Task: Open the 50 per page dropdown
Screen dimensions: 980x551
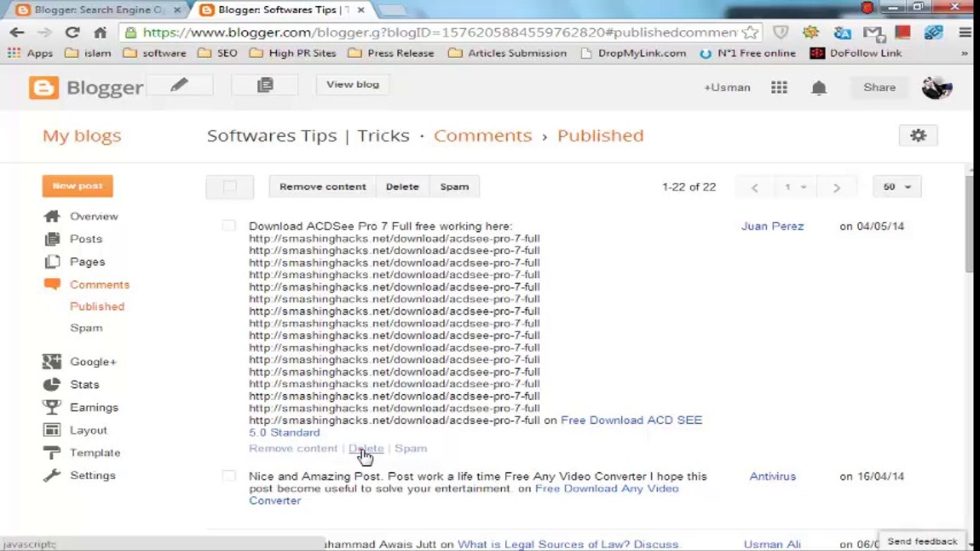Action: point(897,187)
